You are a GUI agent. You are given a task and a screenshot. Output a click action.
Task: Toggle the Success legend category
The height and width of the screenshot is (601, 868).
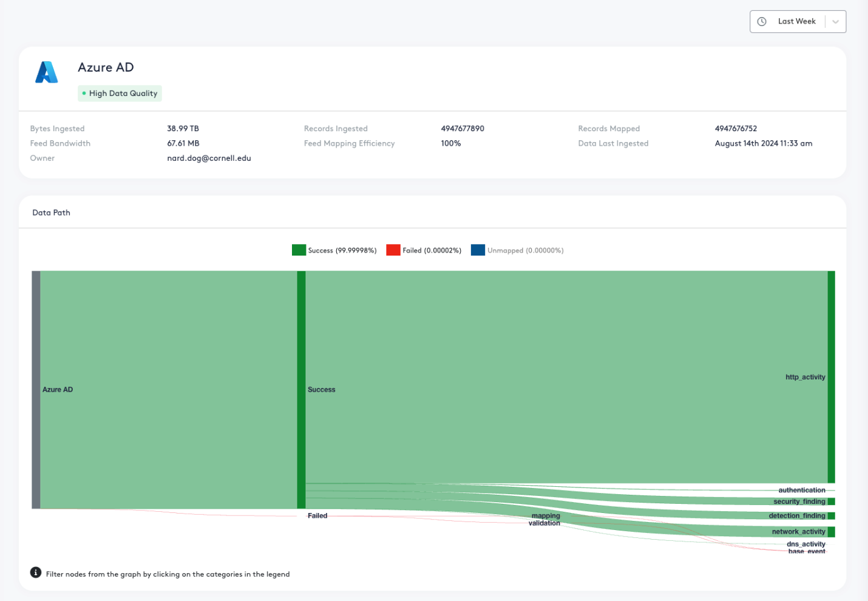[334, 250]
